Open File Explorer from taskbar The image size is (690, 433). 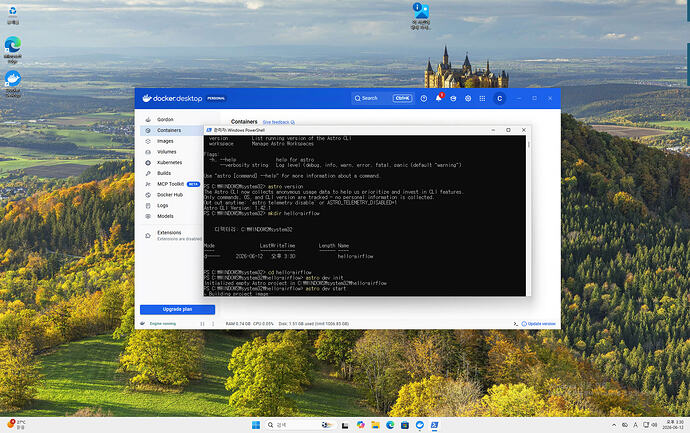[375, 425]
